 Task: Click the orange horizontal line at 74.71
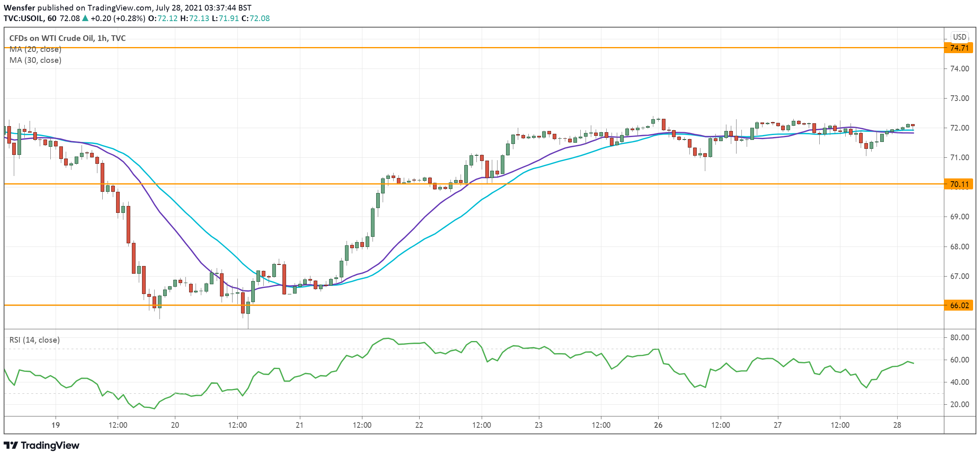[x=487, y=48]
